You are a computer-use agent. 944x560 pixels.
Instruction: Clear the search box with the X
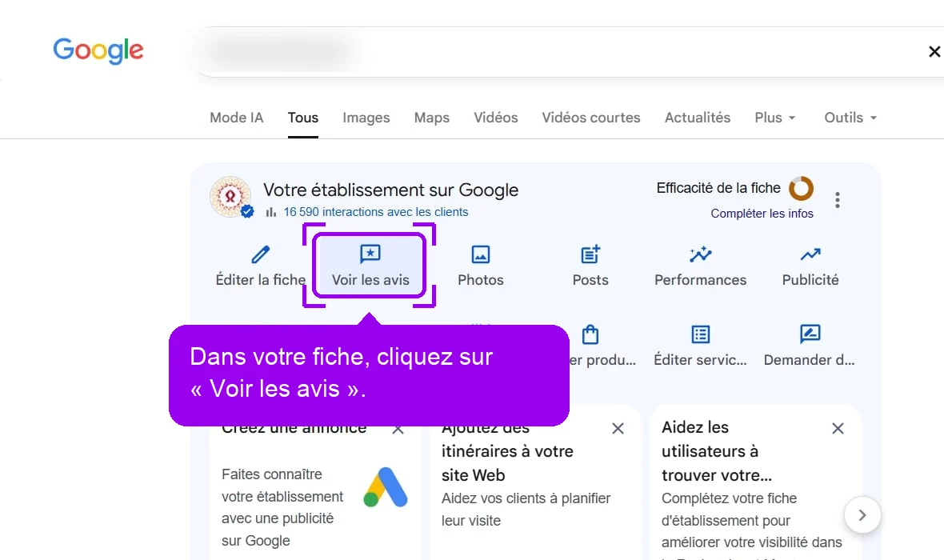[934, 52]
